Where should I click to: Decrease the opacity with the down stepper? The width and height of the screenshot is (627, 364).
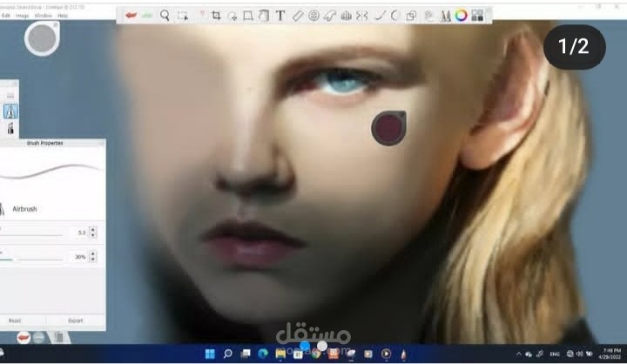[93, 260]
